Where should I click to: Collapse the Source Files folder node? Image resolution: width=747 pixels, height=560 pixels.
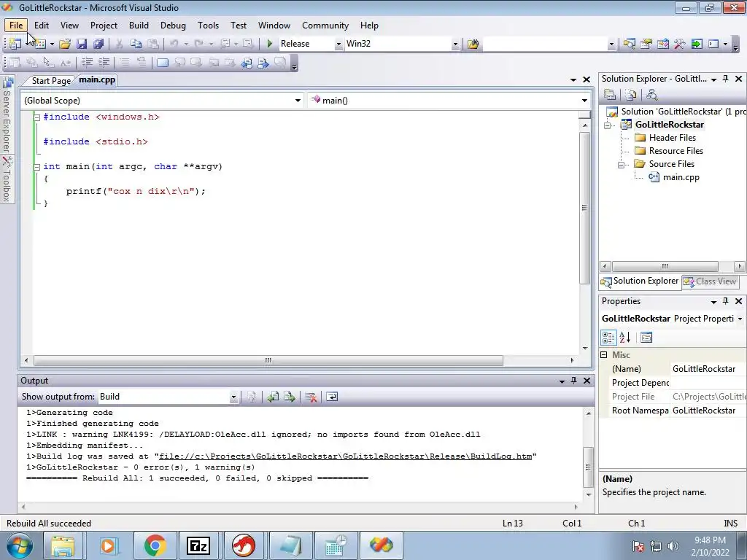point(622,165)
